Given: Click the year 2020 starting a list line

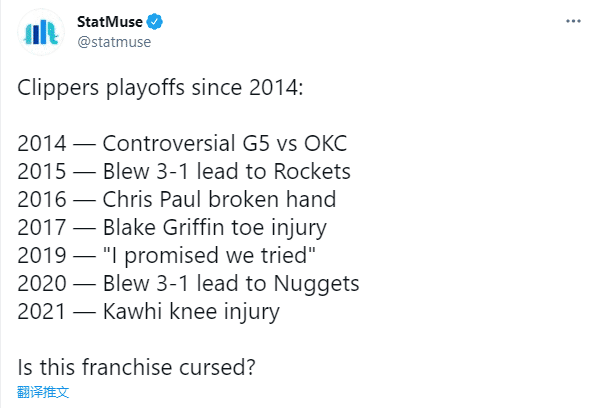Looking at the screenshot, I should coord(42,284).
